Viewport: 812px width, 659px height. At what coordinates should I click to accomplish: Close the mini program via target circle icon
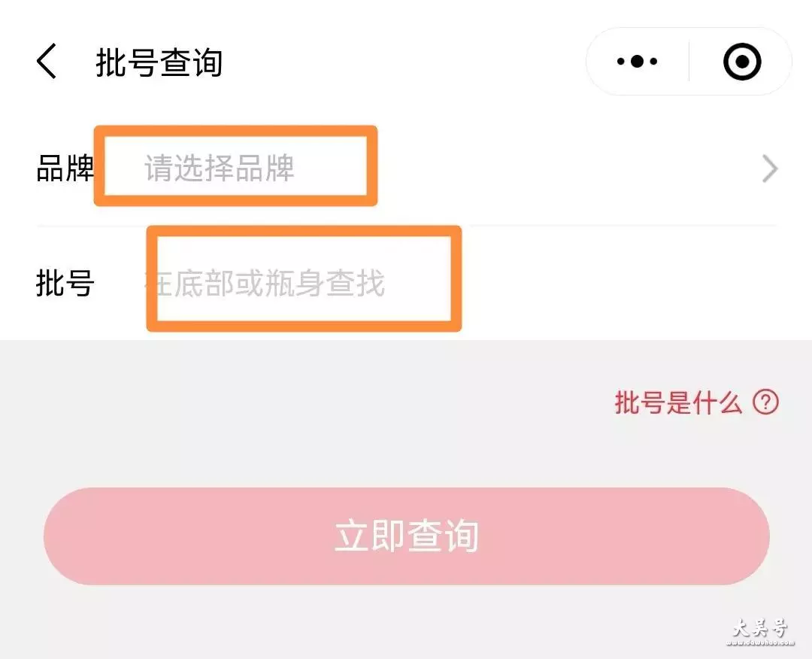pyautogui.click(x=741, y=61)
